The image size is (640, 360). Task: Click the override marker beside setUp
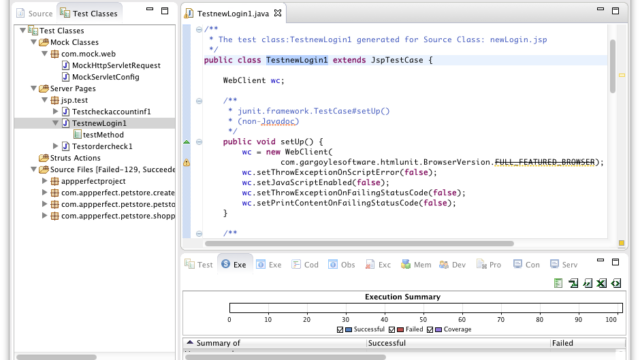point(187,142)
